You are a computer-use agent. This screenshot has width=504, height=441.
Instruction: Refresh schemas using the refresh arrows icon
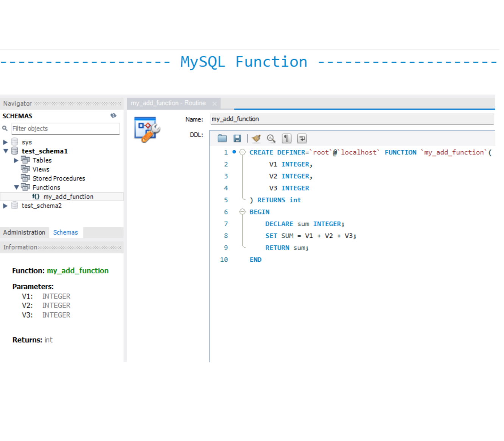click(x=113, y=116)
